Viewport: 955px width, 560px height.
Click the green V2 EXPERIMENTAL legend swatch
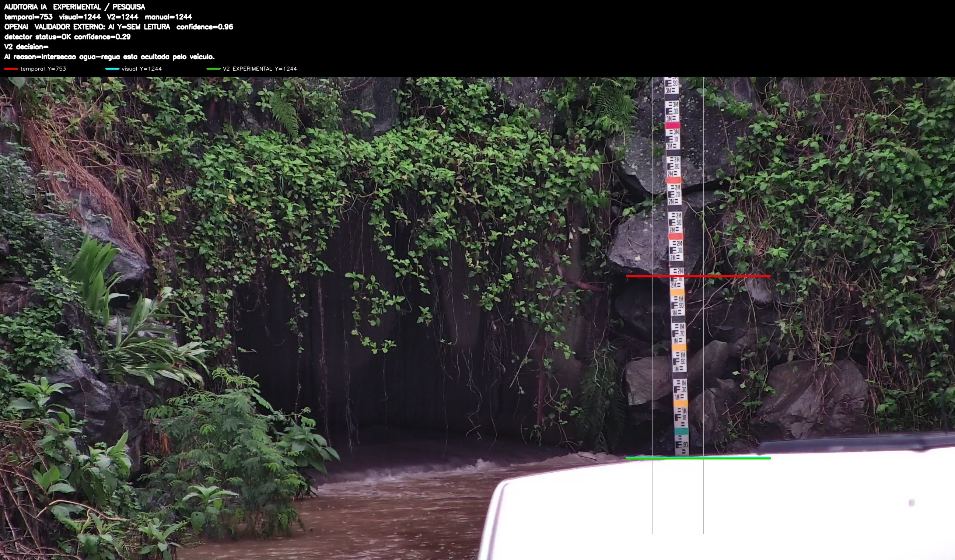pos(213,69)
